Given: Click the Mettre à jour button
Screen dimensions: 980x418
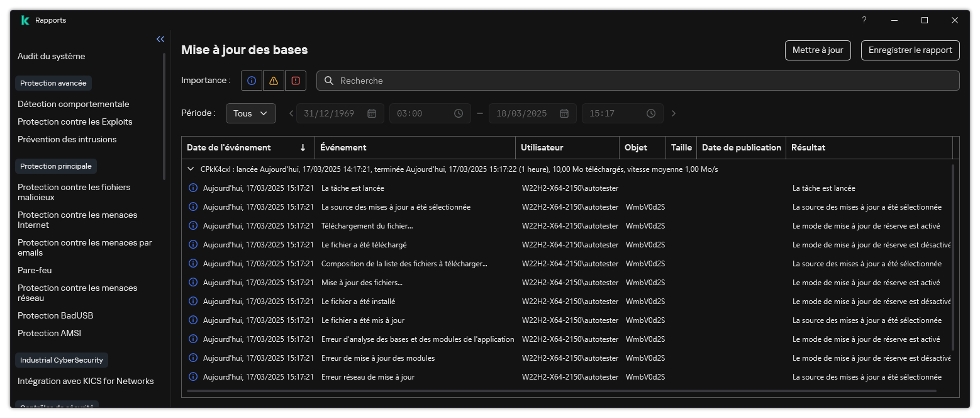Looking at the screenshot, I should pyautogui.click(x=818, y=50).
